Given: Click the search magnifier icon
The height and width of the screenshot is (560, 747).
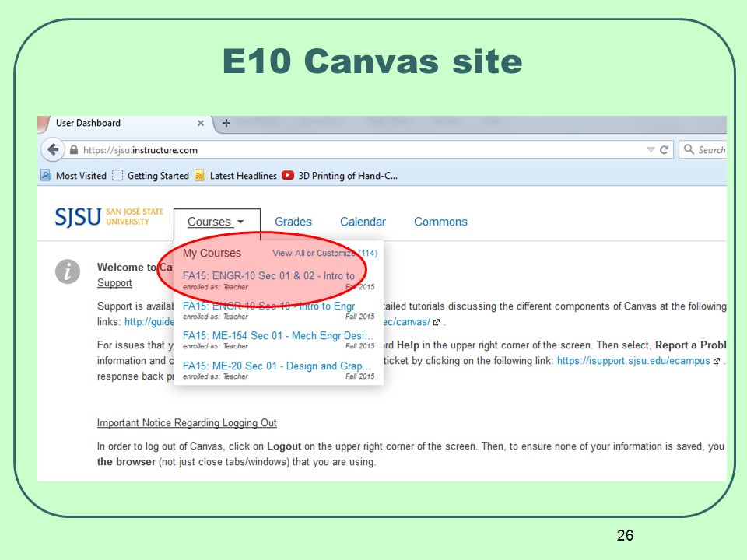Looking at the screenshot, I should tap(689, 149).
